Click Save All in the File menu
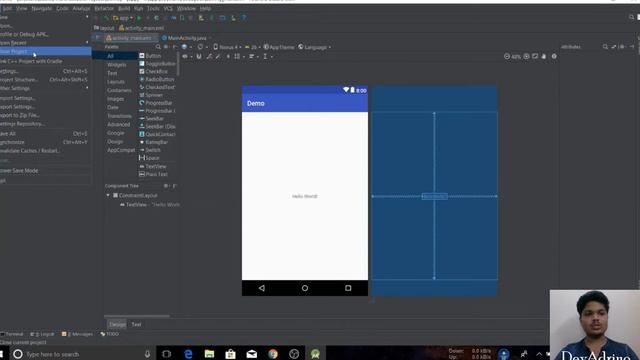Screen dimensions: 640x360 (x=45, y=133)
